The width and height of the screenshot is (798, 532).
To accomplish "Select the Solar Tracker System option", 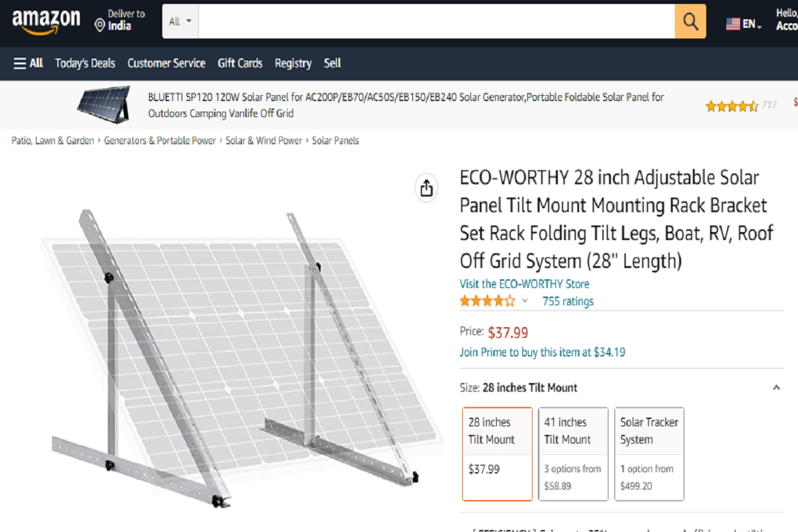I will (649, 454).
